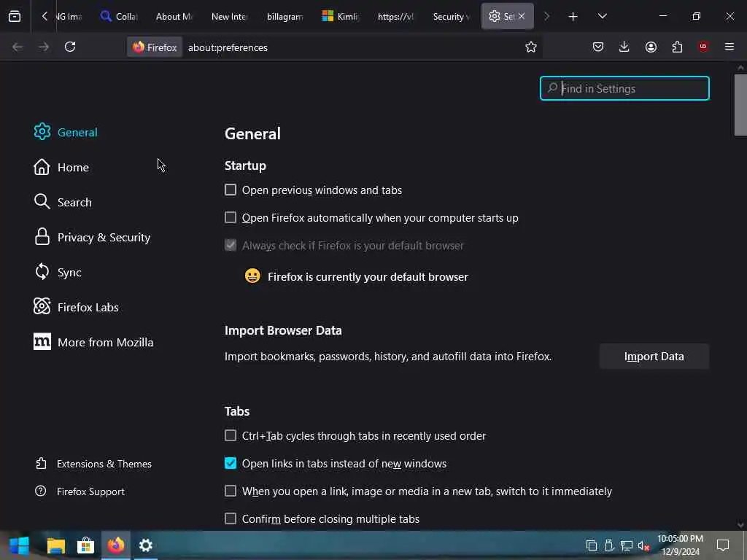
Task: Reload the current page
Action: [x=70, y=47]
